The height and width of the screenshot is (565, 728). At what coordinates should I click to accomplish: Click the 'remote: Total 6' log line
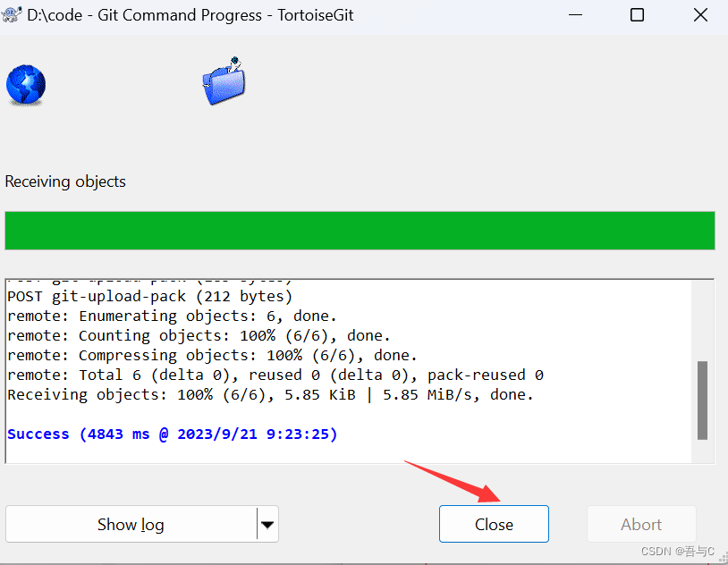click(275, 375)
